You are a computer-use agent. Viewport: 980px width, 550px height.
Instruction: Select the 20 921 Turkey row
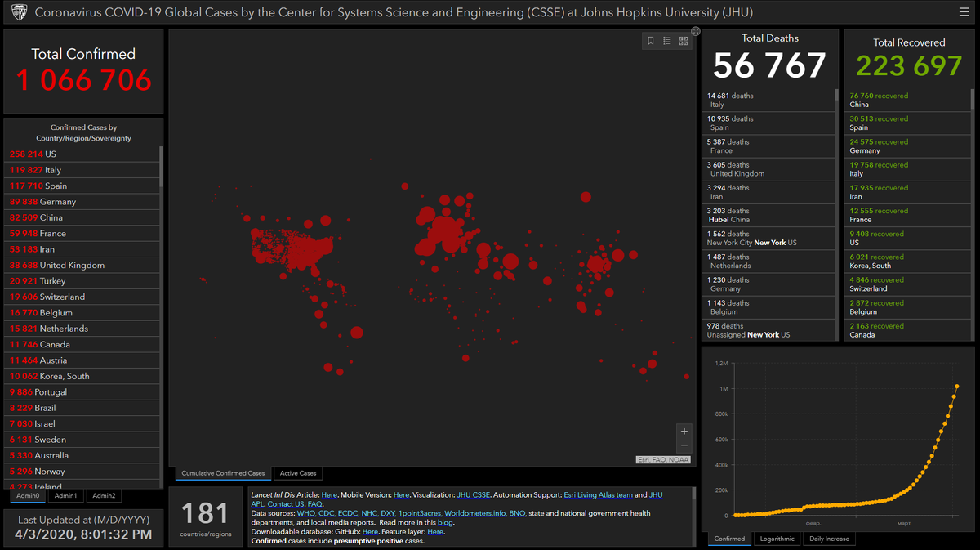(82, 281)
